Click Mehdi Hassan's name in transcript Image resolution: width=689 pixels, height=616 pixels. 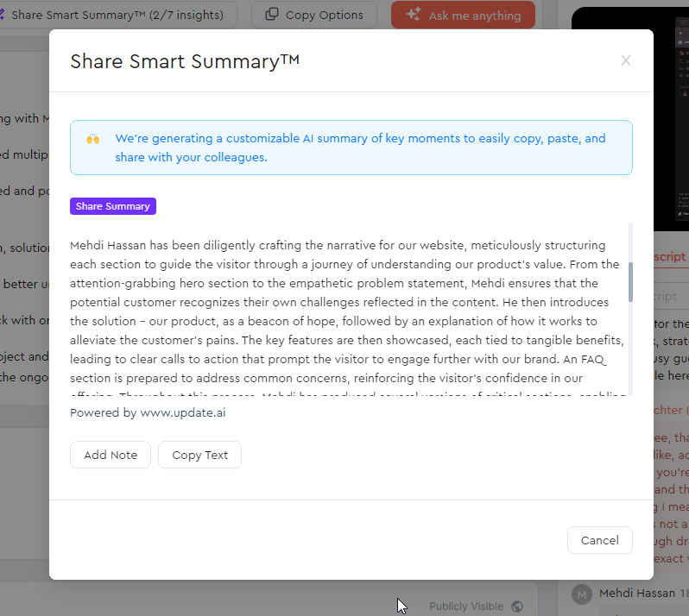pos(637,594)
